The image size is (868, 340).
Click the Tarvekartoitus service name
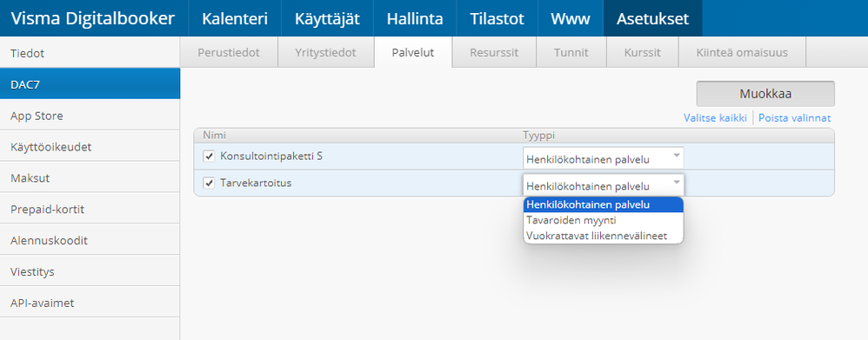[255, 183]
